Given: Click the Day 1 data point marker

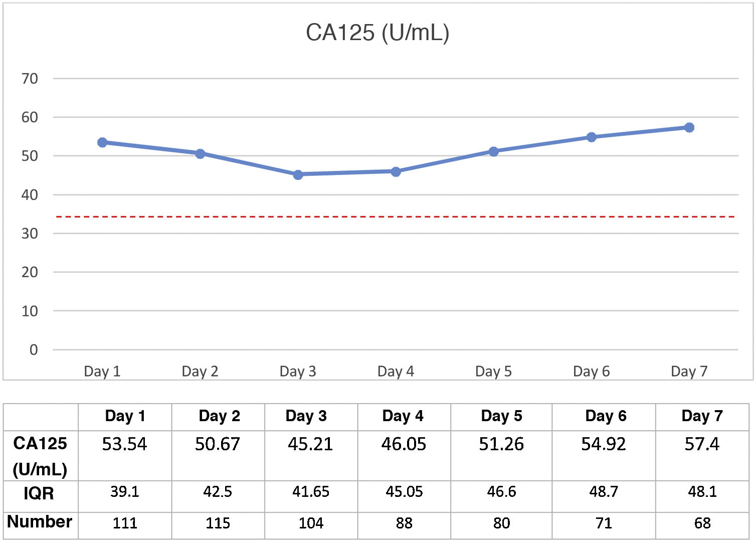Looking at the screenshot, I should pos(102,142).
